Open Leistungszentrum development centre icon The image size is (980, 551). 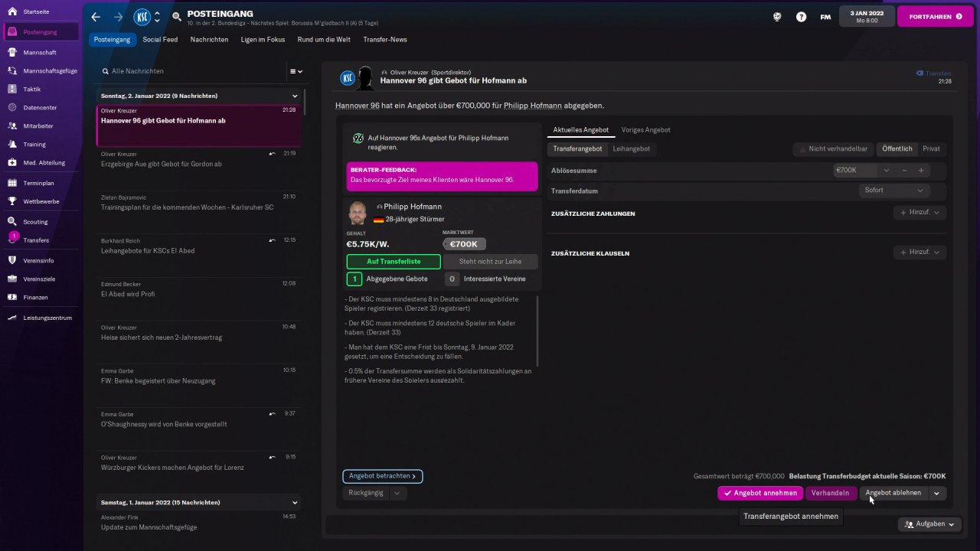click(12, 318)
